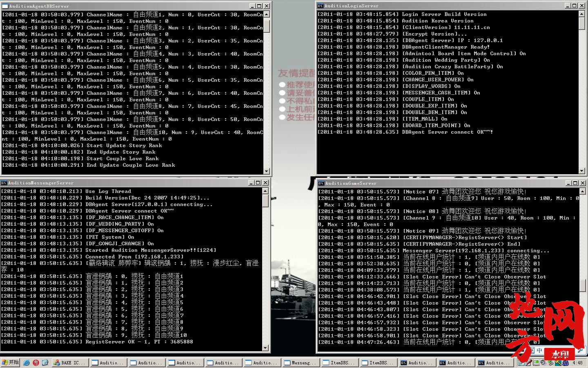Click the red 秀 quick launch icon
Screen dimensions: 588x368
click(x=36, y=363)
